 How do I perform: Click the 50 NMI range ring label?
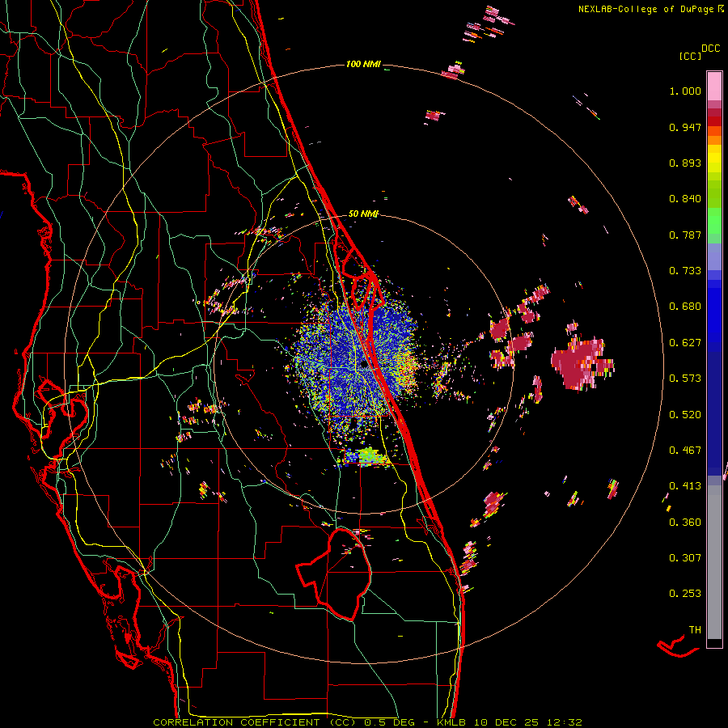pos(363,214)
